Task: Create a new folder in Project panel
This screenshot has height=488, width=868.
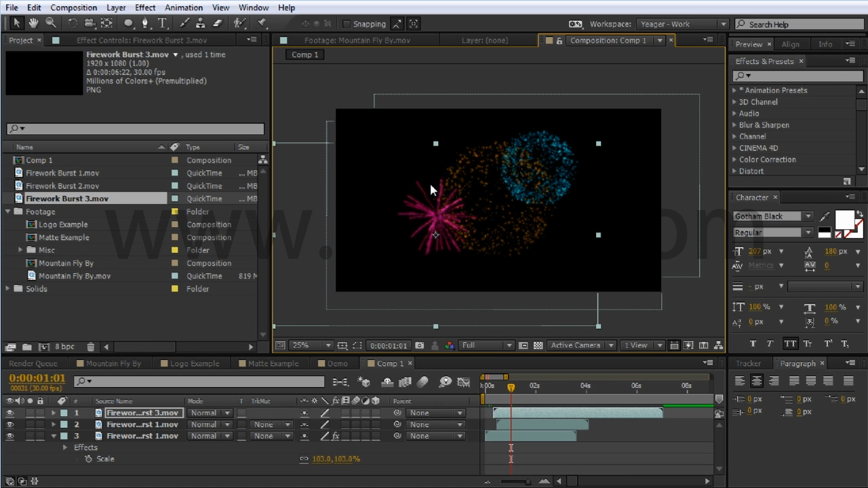Action: point(26,347)
